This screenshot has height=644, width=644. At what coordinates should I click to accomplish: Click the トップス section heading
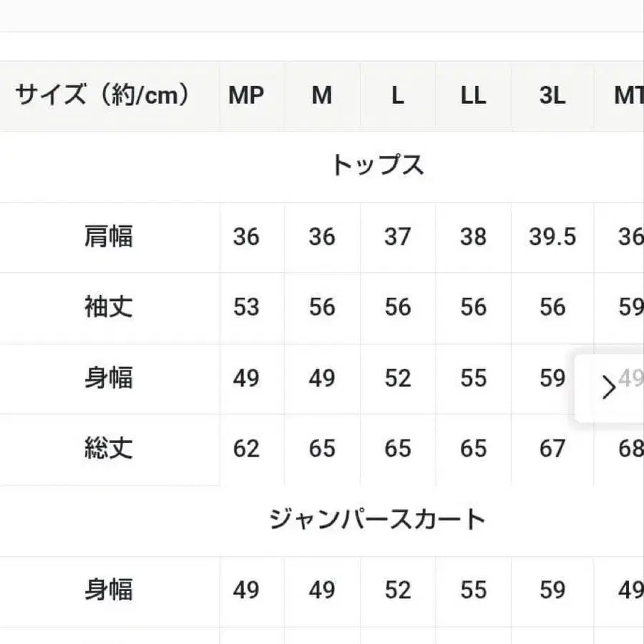point(377,166)
